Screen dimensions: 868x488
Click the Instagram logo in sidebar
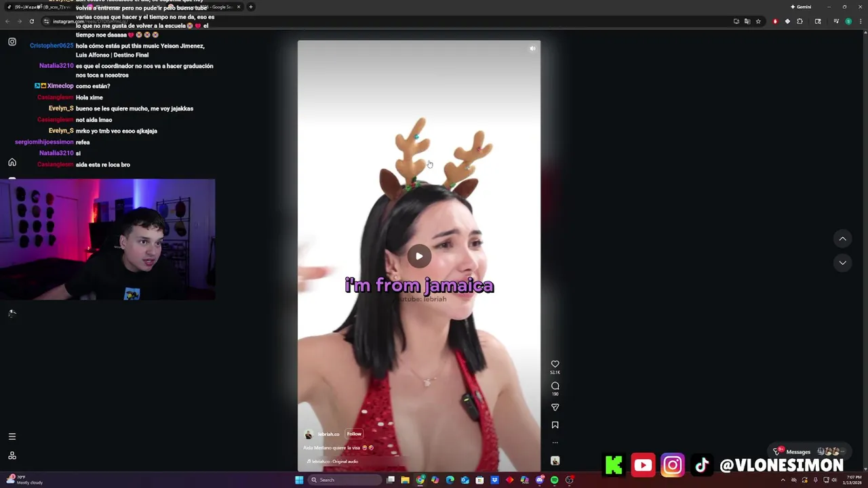pos(12,42)
